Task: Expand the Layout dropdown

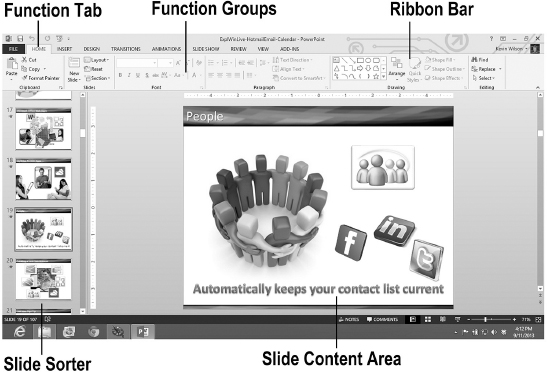Action: (97, 60)
